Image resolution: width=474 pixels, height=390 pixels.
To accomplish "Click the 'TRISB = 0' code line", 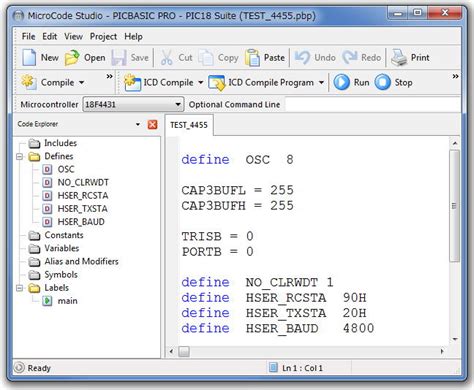I will coord(217,236).
